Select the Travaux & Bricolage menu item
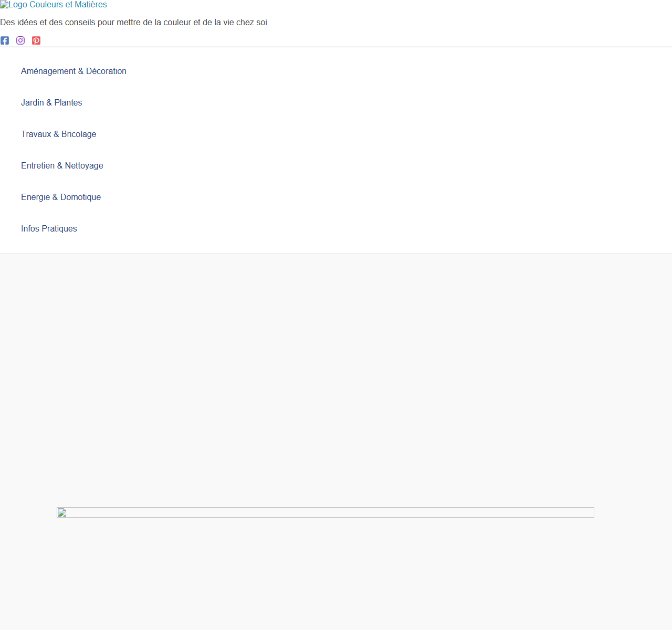This screenshot has height=630, width=672. coord(59,134)
